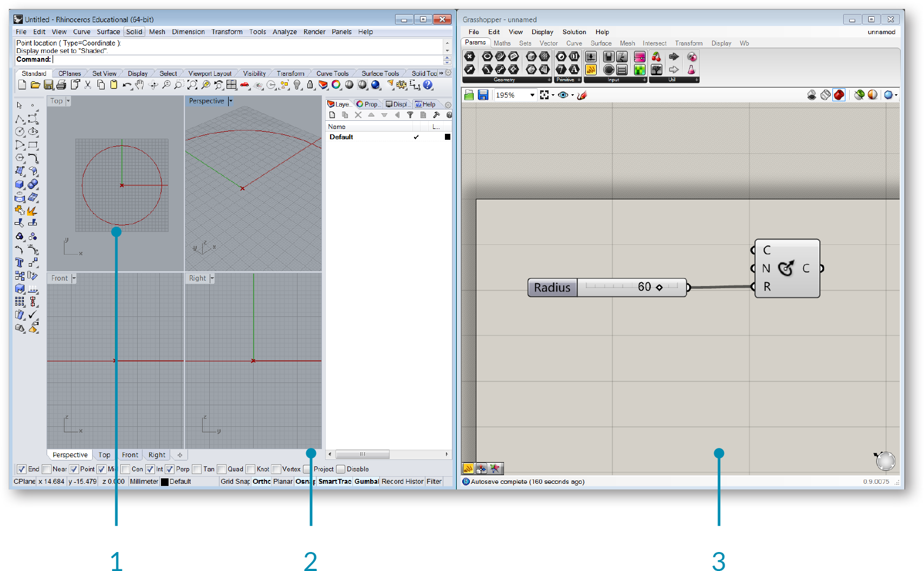Click the Radius slider grip at 60

(659, 288)
